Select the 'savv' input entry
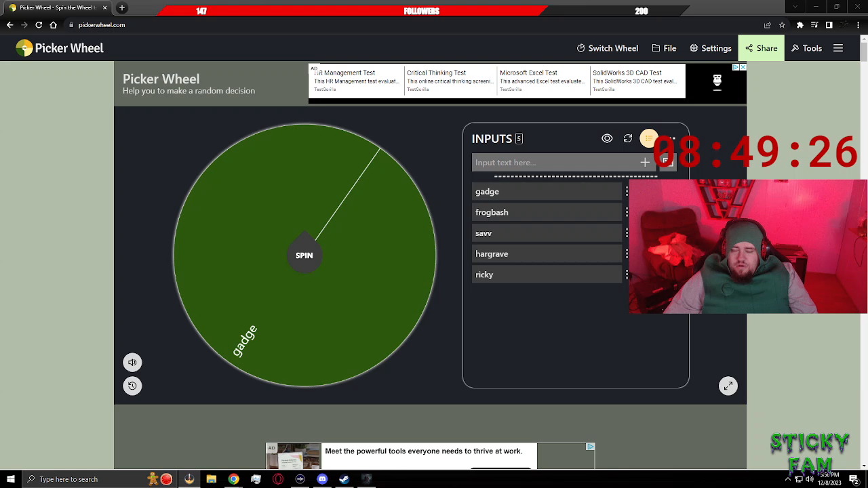 point(547,233)
